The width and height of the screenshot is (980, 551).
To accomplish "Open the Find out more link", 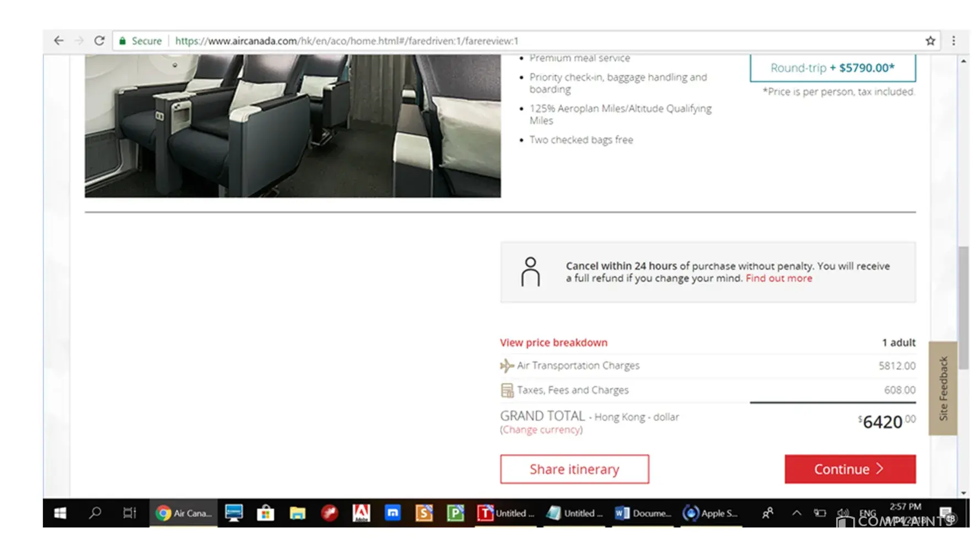I will tap(778, 278).
